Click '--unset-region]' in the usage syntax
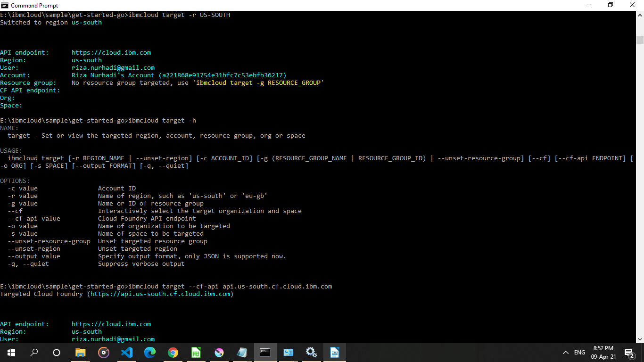The image size is (644, 362). (164, 158)
